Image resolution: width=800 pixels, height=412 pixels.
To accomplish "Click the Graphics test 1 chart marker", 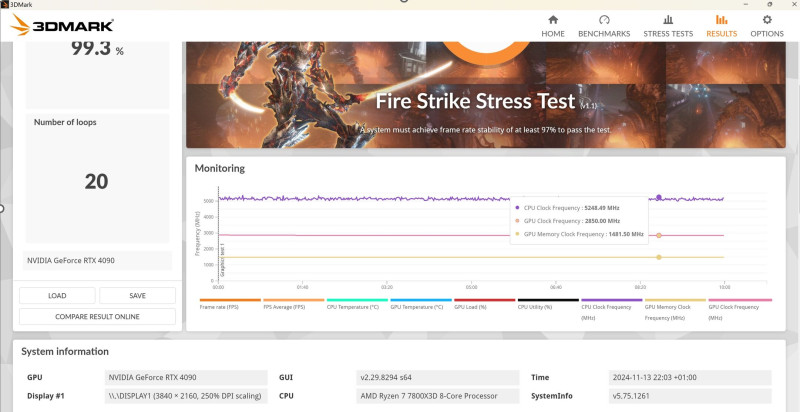I will [222, 260].
